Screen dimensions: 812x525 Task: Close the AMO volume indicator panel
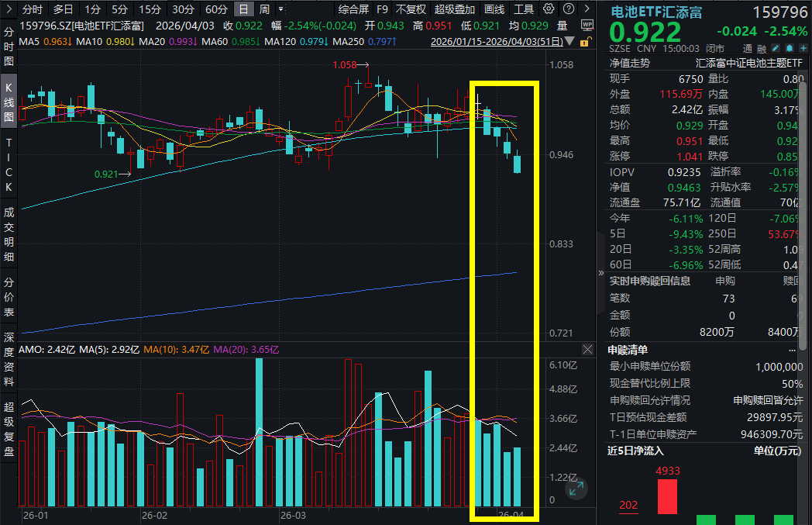(588, 350)
